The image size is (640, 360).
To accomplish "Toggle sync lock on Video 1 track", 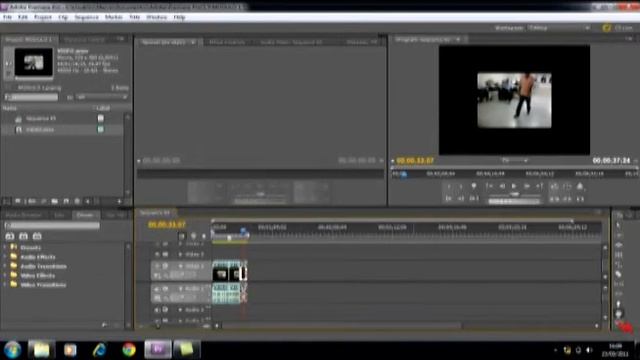I will 165,266.
